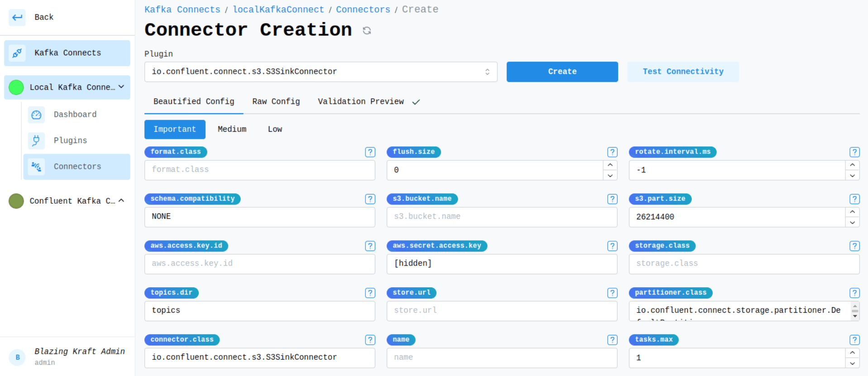
Task: Click the Confluent Kafka cluster status circle
Action: click(x=16, y=201)
